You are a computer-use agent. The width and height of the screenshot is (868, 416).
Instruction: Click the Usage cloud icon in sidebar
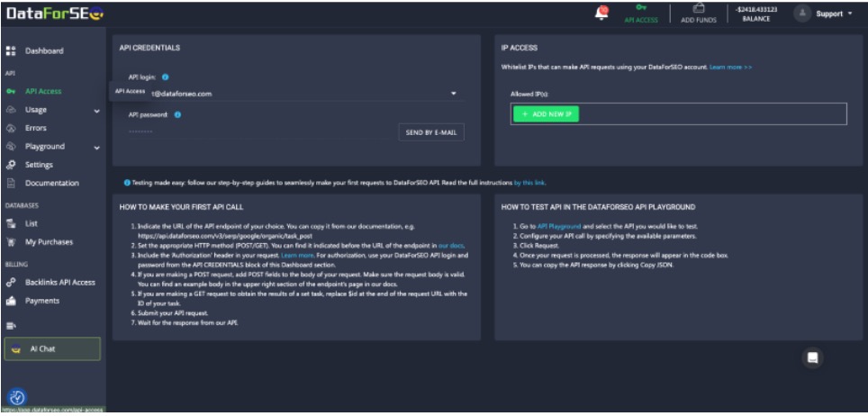(11, 110)
